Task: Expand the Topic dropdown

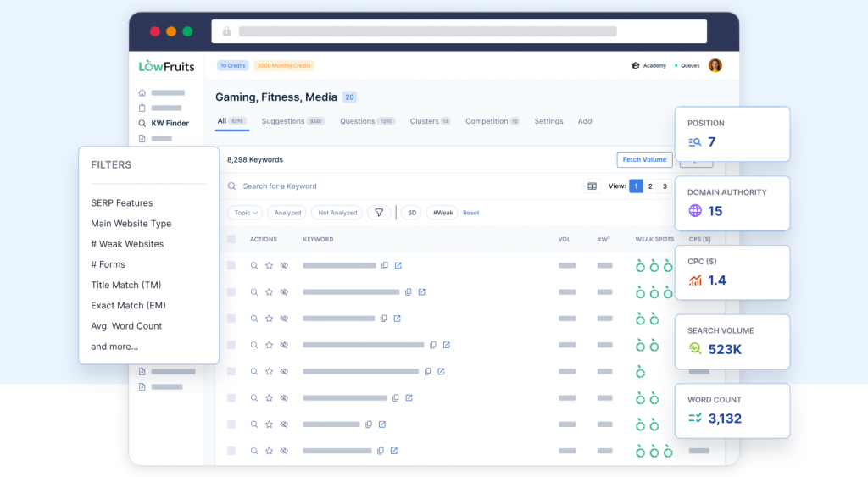Action: point(245,213)
